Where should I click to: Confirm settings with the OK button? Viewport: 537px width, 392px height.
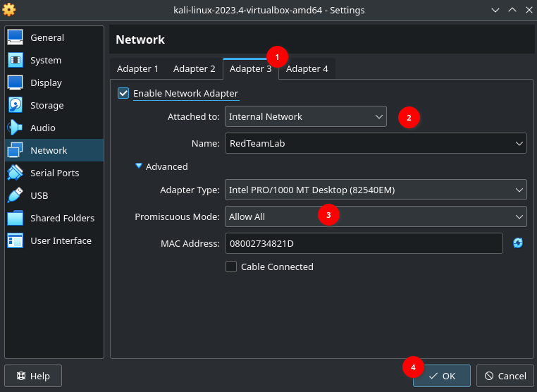point(442,376)
